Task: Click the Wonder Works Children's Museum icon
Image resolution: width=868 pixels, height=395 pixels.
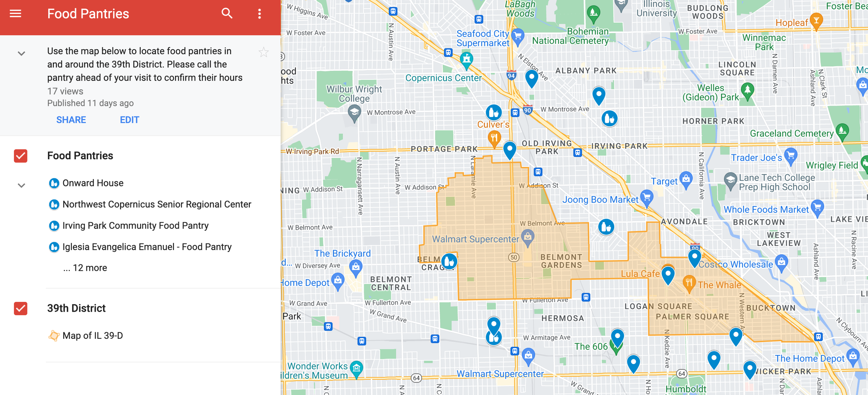Action: (356, 369)
